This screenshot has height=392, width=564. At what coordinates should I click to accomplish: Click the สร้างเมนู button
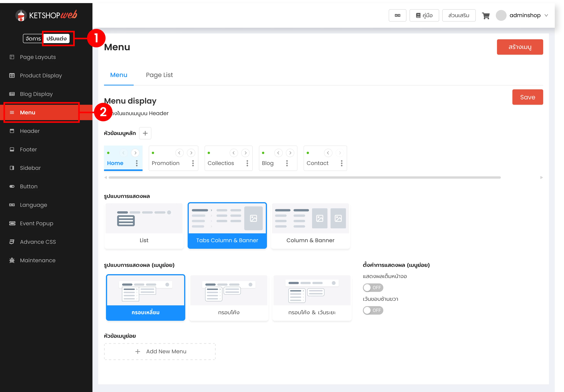[x=520, y=47]
